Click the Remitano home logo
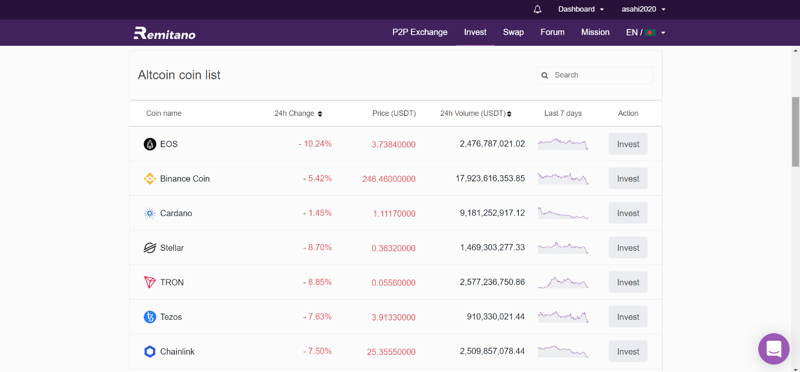 click(x=164, y=33)
